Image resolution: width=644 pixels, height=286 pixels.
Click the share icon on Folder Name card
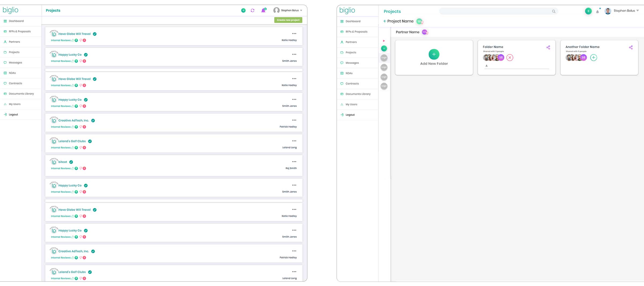point(548,47)
